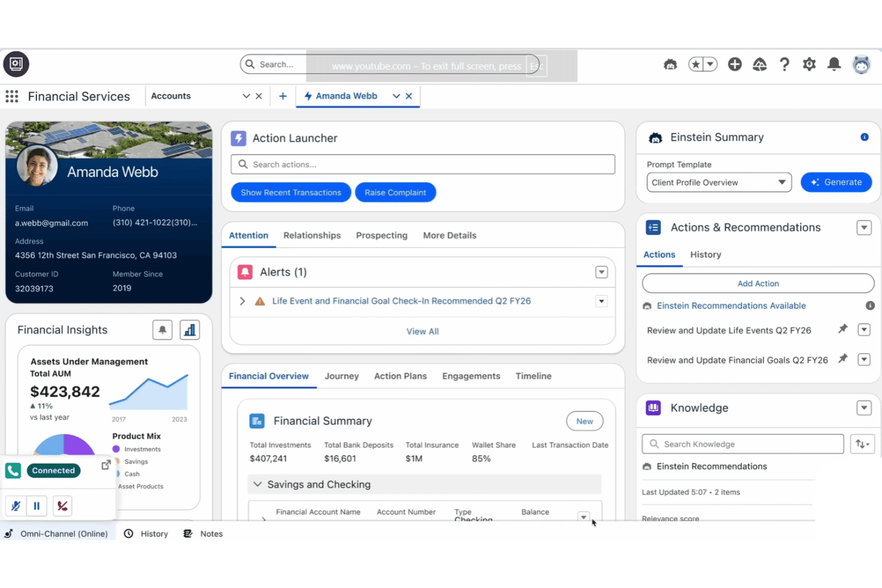Mute the call with microphone icon
The image size is (882, 588).
coord(16,506)
